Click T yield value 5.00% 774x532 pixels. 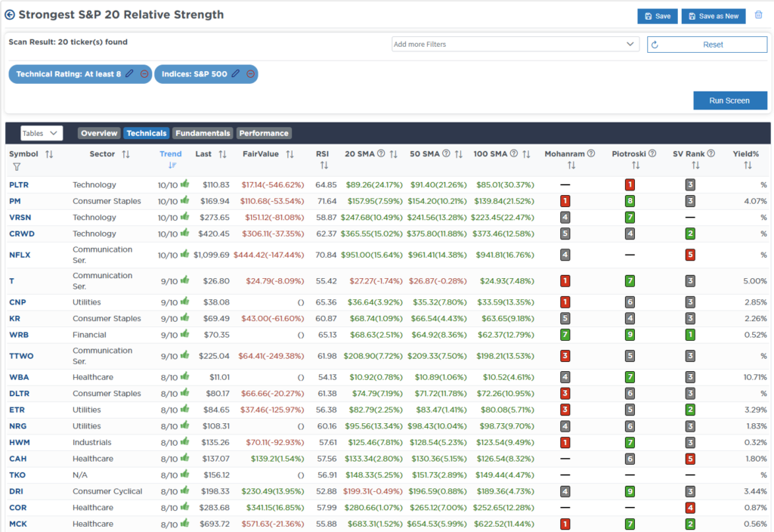(755, 281)
